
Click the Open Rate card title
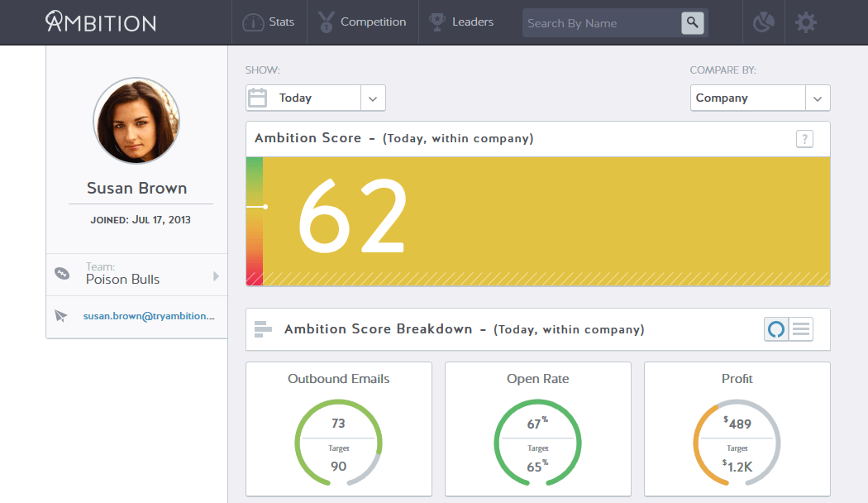tap(538, 379)
